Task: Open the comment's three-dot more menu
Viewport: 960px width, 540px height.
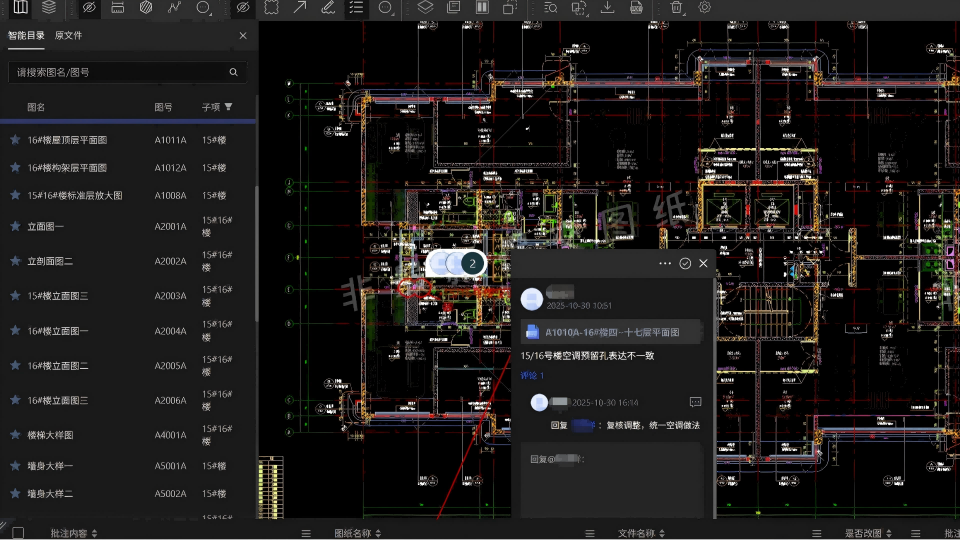Action: point(665,263)
